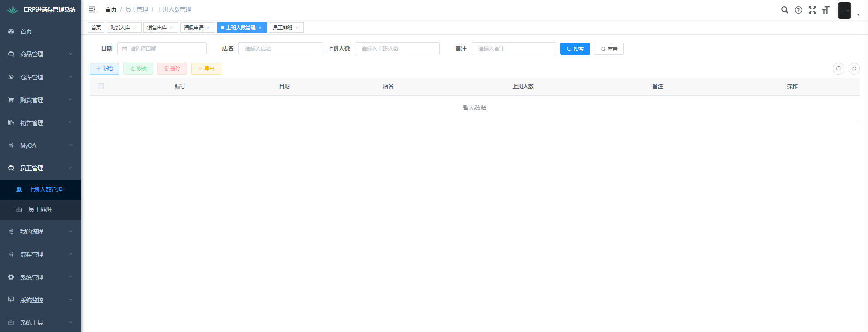The width and height of the screenshot is (868, 332).
Task: Click the 仓库管理 sidebar icon
Action: (x=11, y=77)
